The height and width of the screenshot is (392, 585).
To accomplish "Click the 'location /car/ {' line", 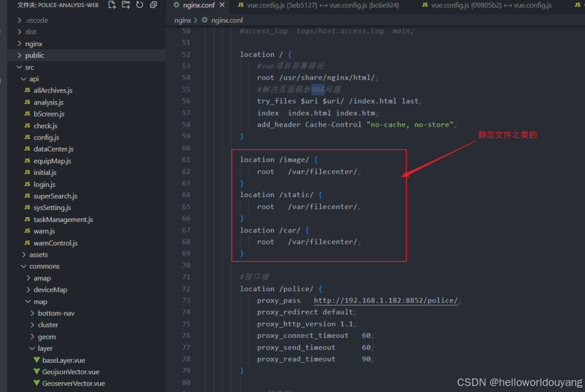I will tap(274, 230).
